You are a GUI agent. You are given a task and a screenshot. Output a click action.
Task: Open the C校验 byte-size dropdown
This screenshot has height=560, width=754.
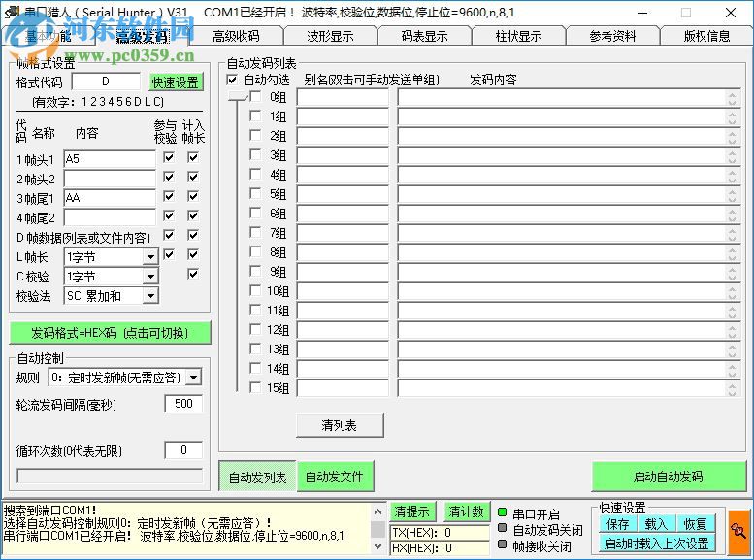click(150, 277)
